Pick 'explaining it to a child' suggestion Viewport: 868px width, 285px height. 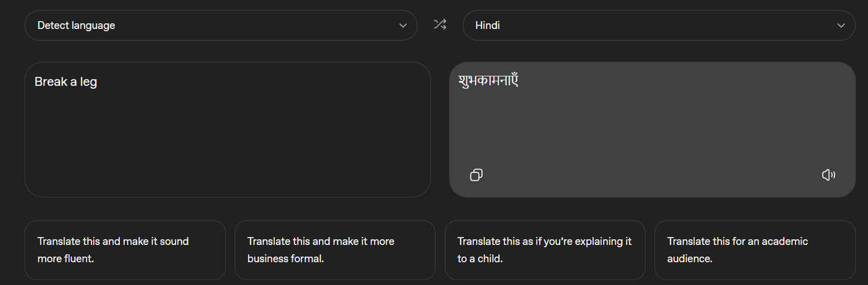(545, 250)
